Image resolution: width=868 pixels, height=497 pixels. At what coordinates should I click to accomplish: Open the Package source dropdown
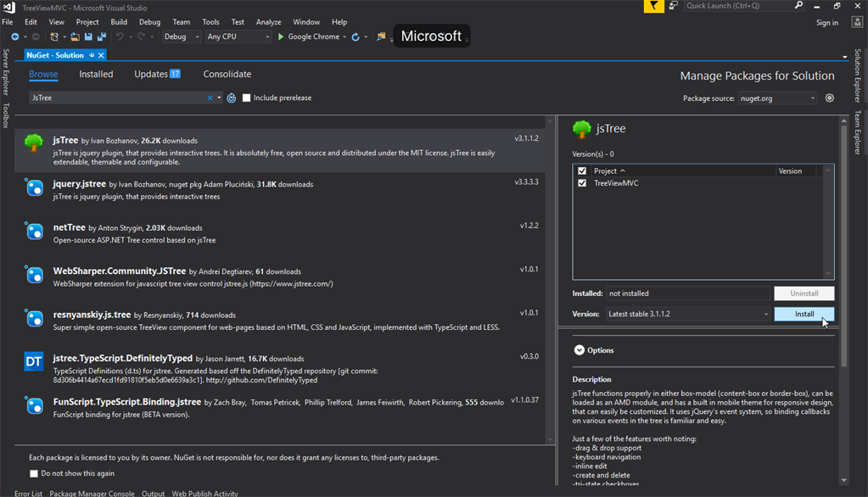pyautogui.click(x=777, y=98)
